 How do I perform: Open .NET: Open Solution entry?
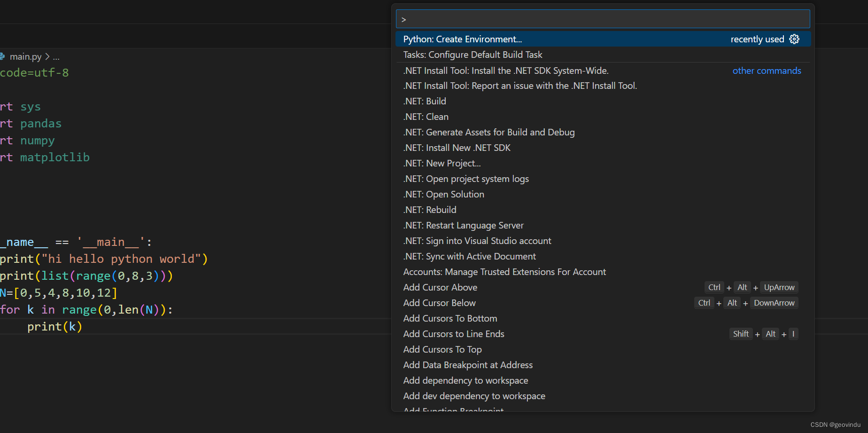443,194
